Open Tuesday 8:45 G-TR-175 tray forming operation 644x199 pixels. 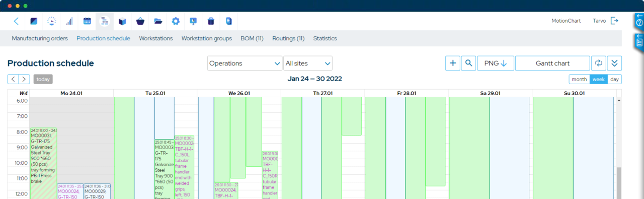coord(164,169)
